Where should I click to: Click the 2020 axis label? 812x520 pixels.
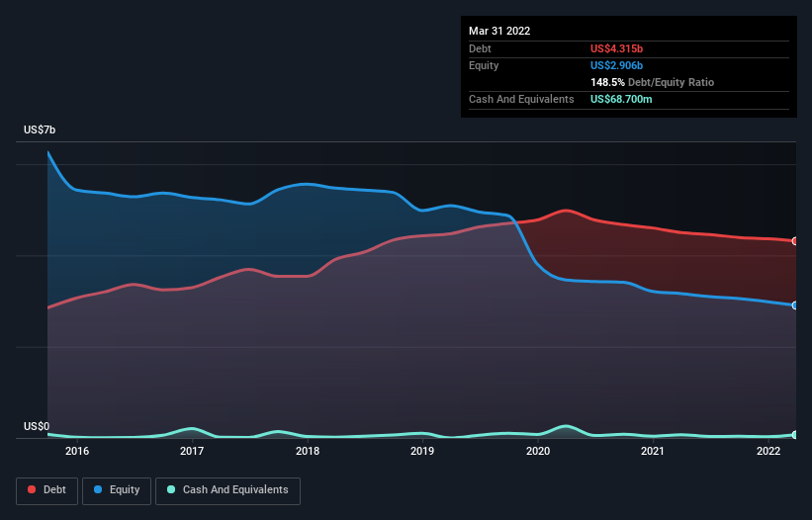coord(538,451)
